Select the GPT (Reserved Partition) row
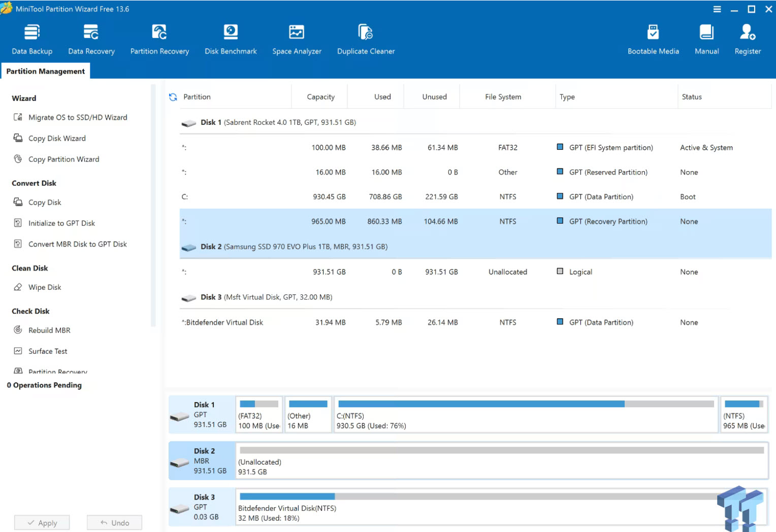776x532 pixels. (475, 172)
